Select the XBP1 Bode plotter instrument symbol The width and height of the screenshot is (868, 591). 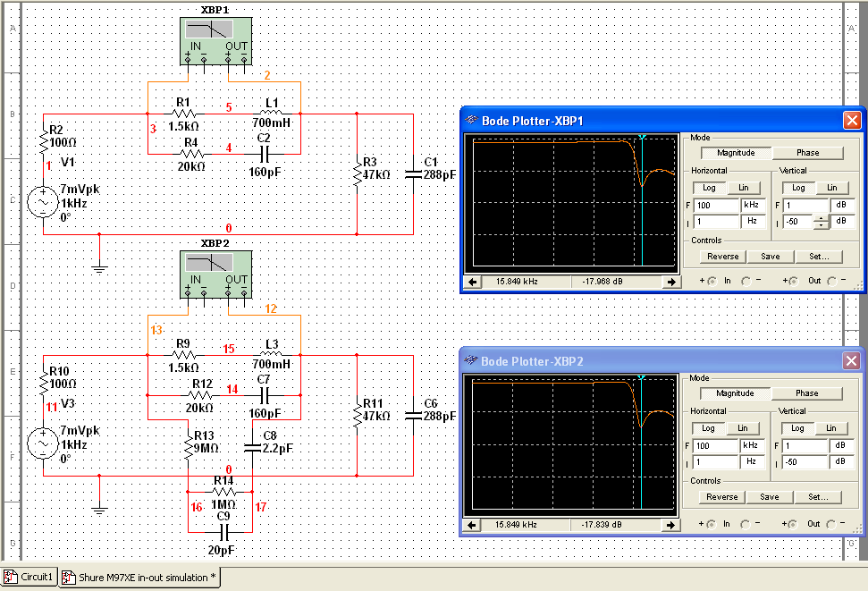tap(216, 41)
